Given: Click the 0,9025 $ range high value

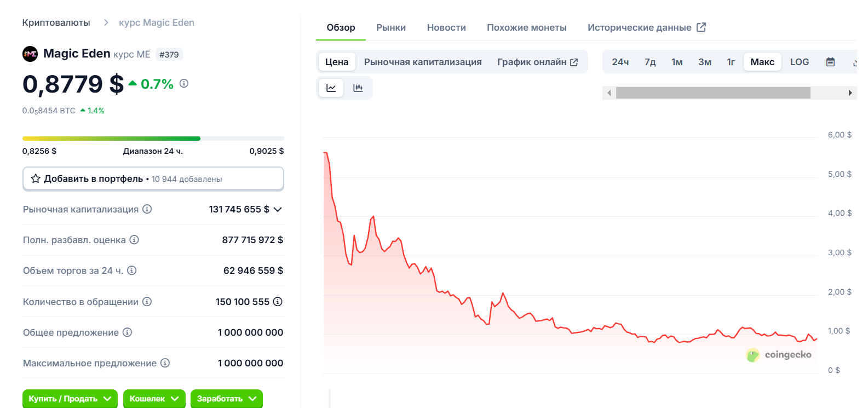Looking at the screenshot, I should point(267,151).
